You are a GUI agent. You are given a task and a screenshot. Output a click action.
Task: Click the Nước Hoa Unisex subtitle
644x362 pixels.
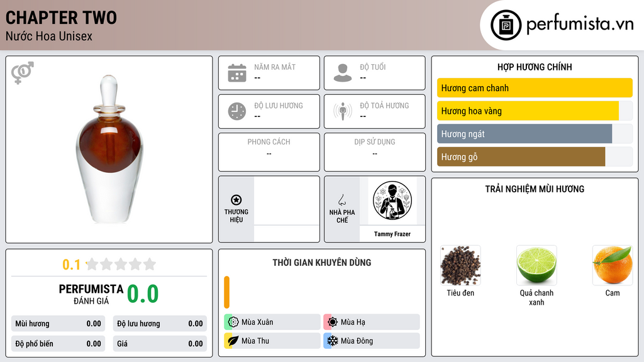49,36
